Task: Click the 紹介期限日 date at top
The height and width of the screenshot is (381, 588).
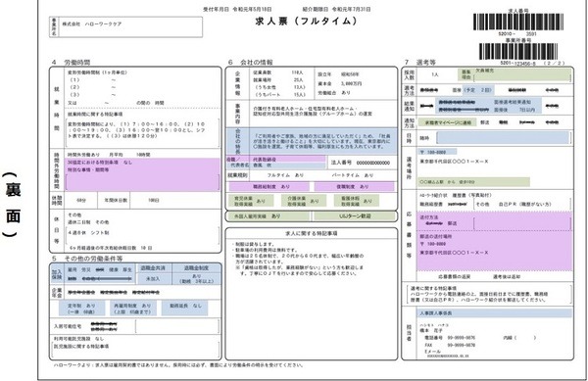Action: pos(336,9)
